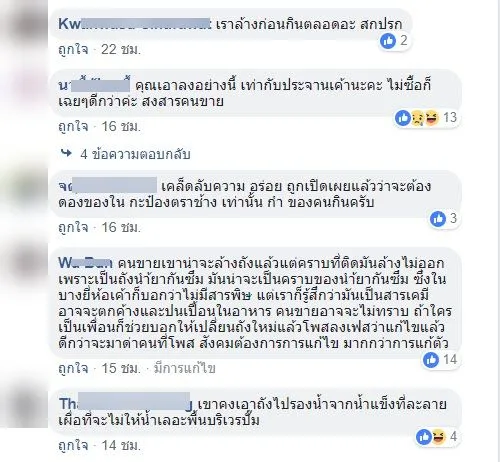Viewport: 500px width, 462px height.
Task: Click the crying emoji reaction icon
Action: click(417, 118)
